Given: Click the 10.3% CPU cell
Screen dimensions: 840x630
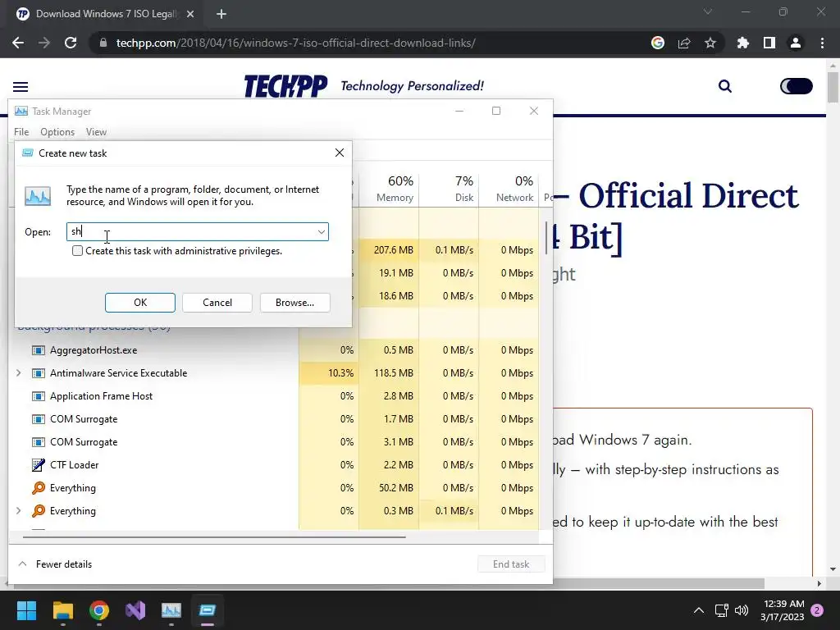Looking at the screenshot, I should pos(329,373).
